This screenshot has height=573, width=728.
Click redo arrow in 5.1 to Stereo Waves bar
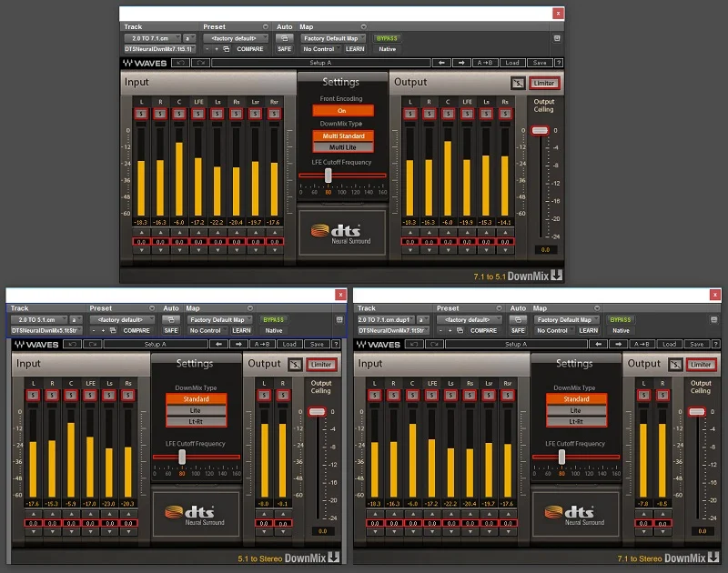[x=93, y=345]
